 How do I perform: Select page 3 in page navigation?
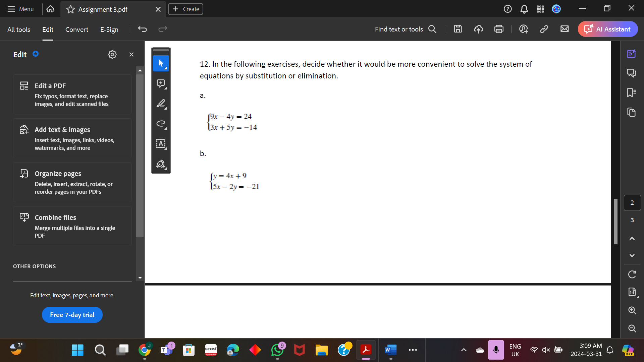tap(632, 220)
